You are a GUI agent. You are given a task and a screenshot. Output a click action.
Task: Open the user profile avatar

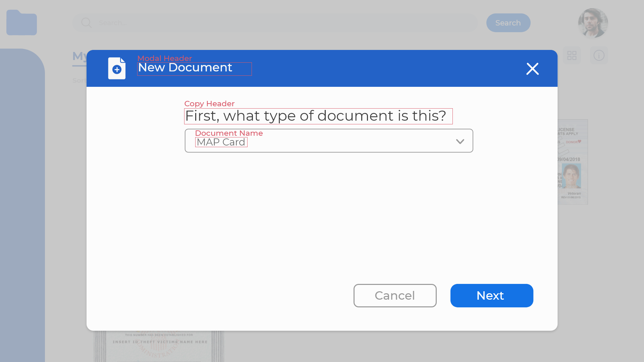click(593, 23)
